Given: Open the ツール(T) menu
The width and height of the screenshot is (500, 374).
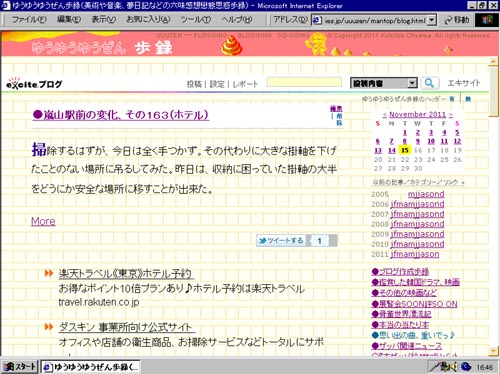Looking at the screenshot, I should tap(196, 20).
